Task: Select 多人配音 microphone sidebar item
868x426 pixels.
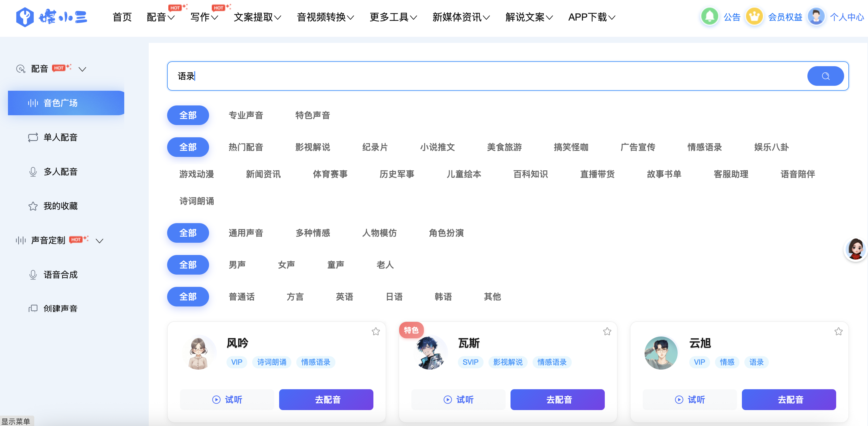Action: [x=33, y=172]
